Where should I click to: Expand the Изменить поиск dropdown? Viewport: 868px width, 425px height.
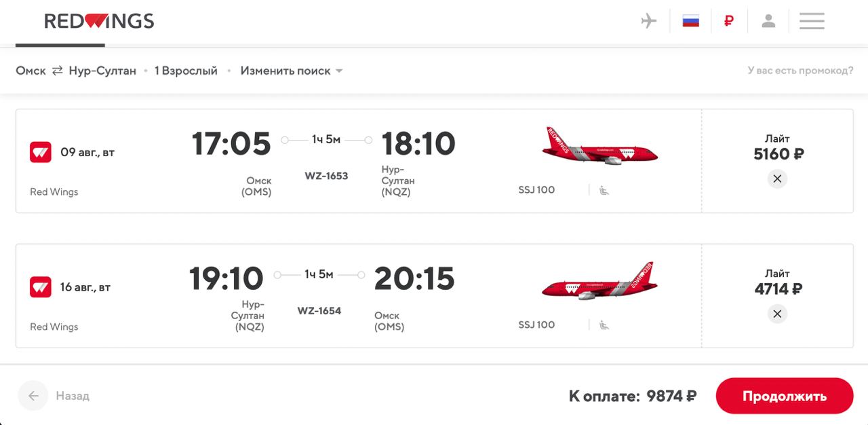tap(292, 71)
